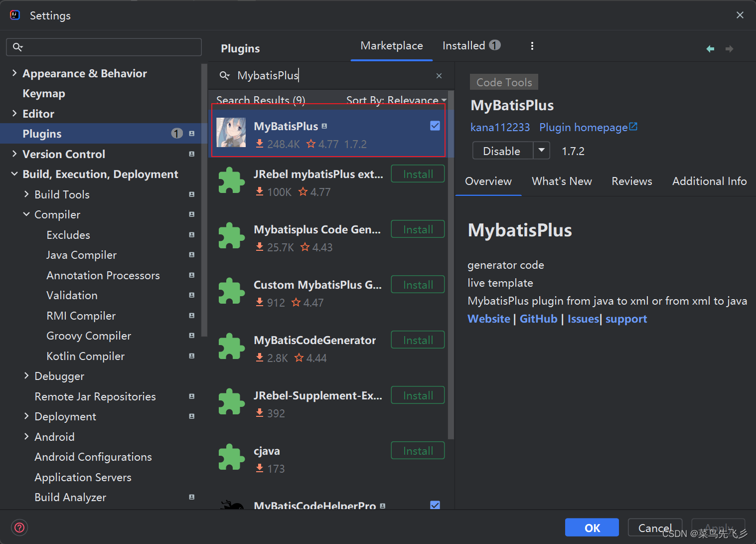Click the settings search magnifier icon
Viewport: 756px width, 544px height.
(x=17, y=47)
